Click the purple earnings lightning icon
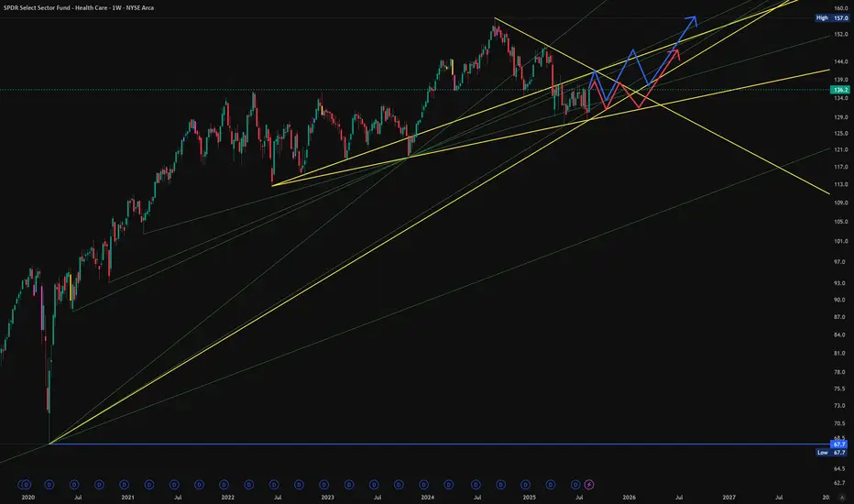 [589, 485]
